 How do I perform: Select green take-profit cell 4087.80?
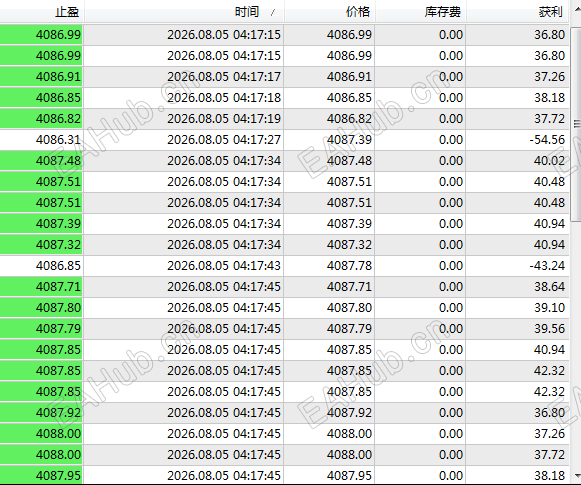41,308
